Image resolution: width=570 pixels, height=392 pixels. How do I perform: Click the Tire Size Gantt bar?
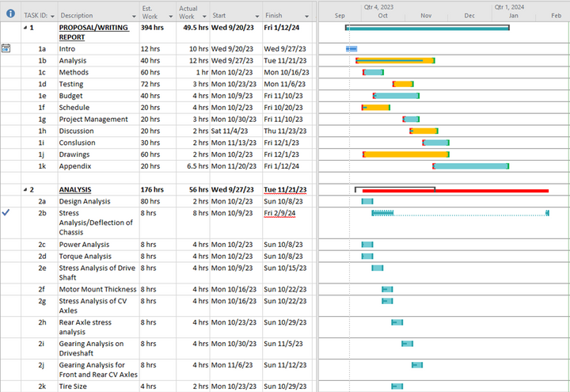[x=397, y=386]
